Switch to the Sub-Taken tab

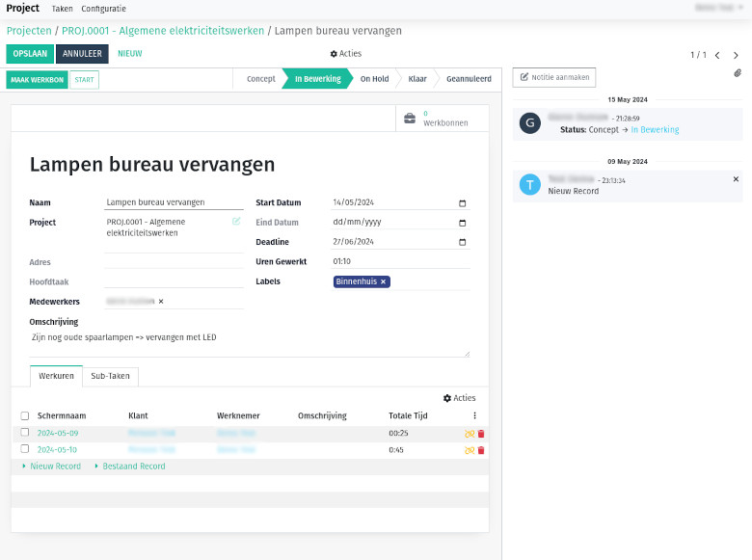tap(110, 376)
